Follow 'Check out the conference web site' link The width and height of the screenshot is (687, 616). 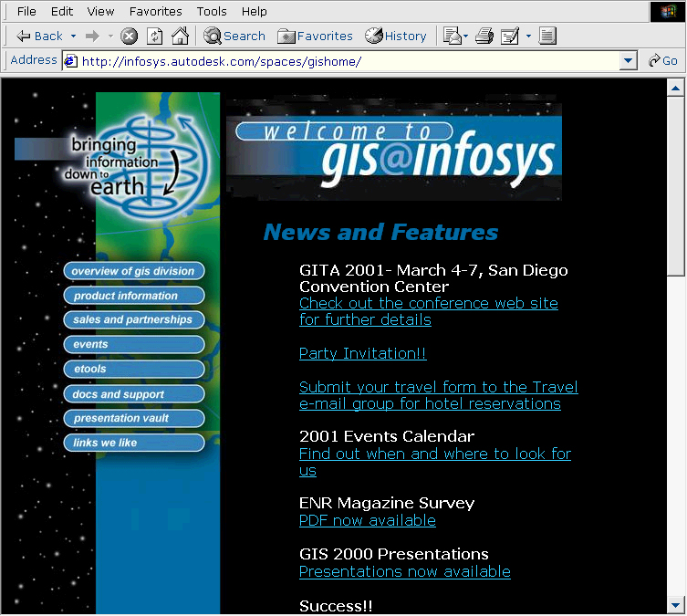pos(429,311)
